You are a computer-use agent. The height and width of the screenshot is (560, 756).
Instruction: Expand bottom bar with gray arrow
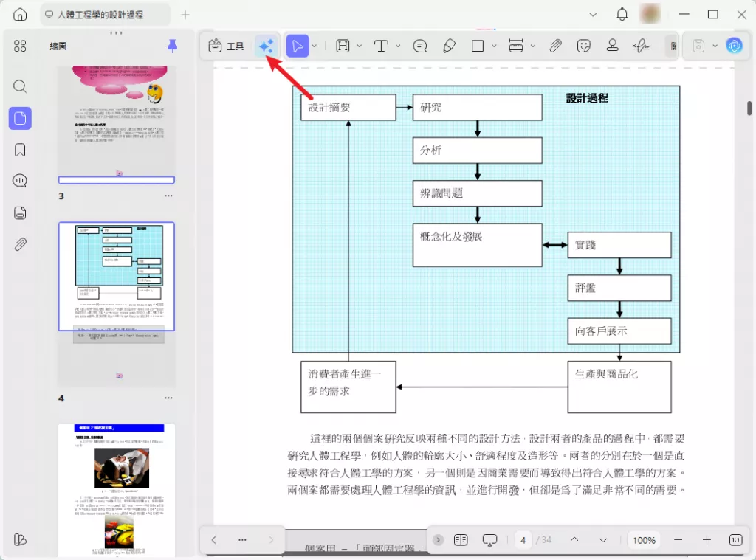(x=438, y=540)
